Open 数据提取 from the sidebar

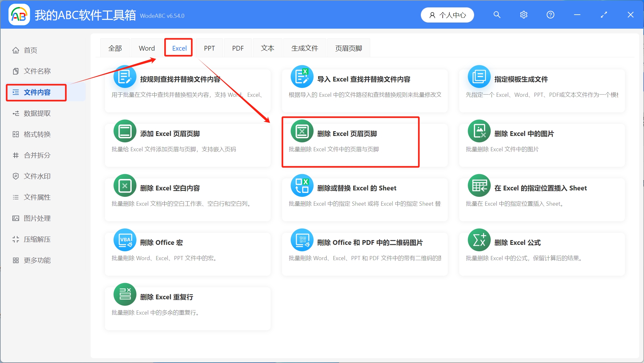(x=36, y=113)
